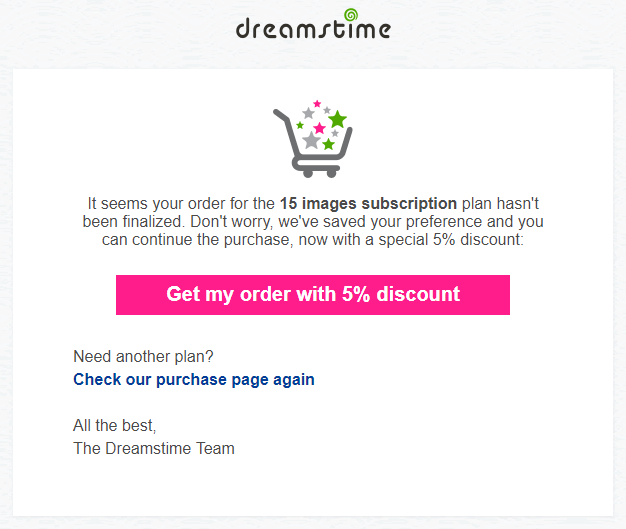The width and height of the screenshot is (626, 529).
Task: Click the right wheel of the cart
Action: coord(332,172)
